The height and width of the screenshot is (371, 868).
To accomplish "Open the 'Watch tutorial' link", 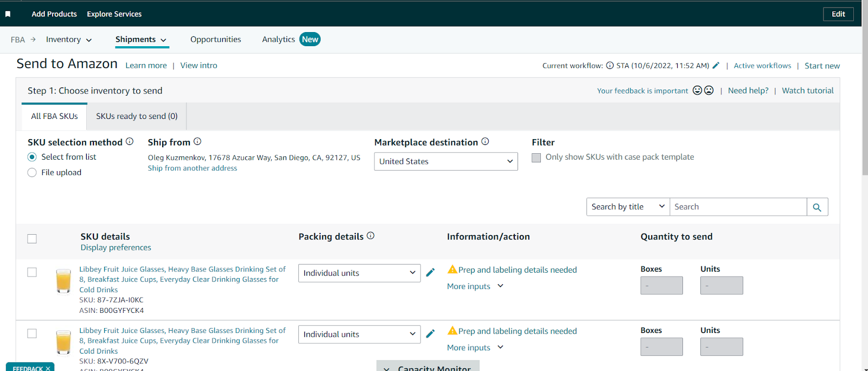I will tap(808, 91).
